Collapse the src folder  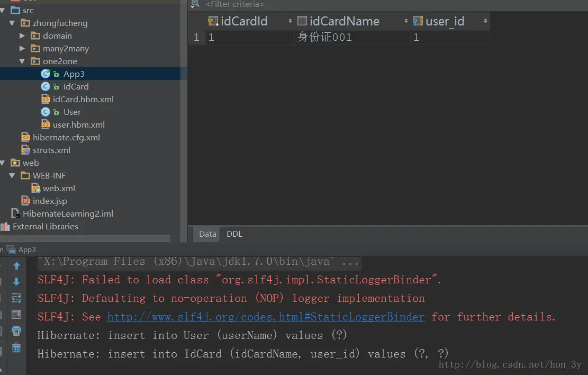[x=2, y=11]
